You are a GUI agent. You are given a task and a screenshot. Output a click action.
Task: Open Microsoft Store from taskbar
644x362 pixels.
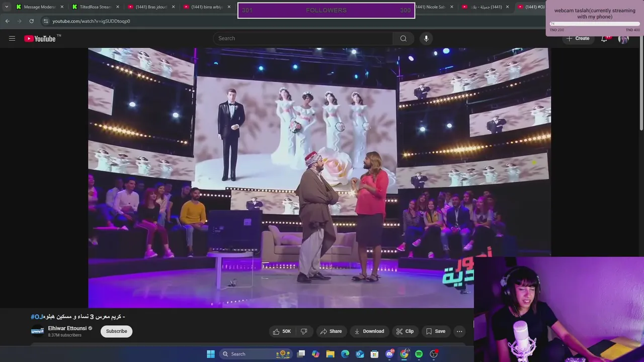[x=374, y=354]
